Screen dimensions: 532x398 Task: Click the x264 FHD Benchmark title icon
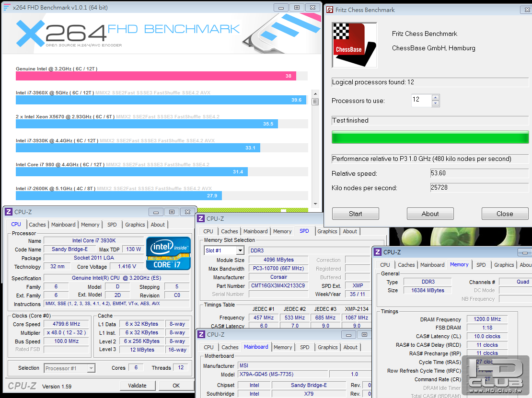pos(6,7)
